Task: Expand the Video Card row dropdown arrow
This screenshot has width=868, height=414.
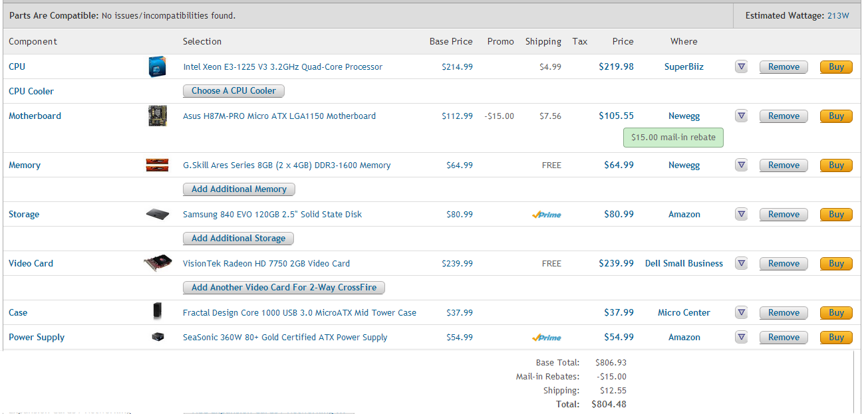Action: (742, 263)
